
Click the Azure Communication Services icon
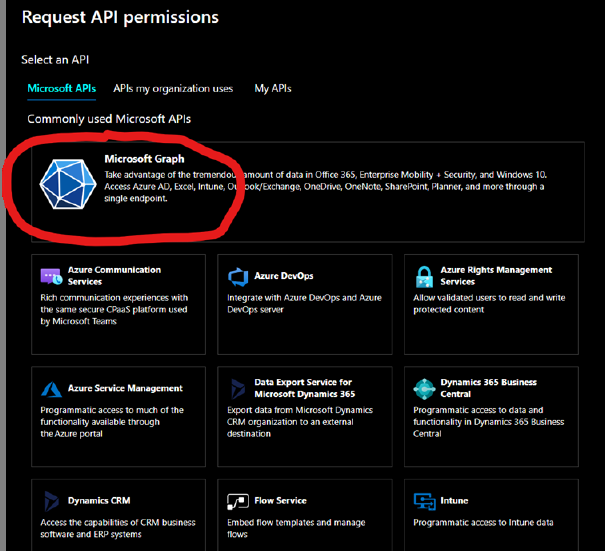(x=51, y=276)
